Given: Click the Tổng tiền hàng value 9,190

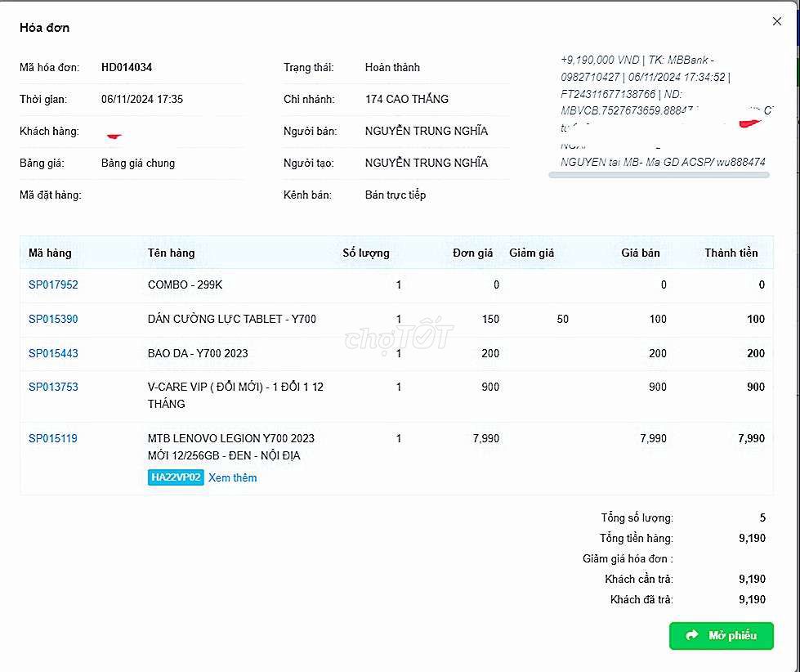Looking at the screenshot, I should [x=752, y=538].
